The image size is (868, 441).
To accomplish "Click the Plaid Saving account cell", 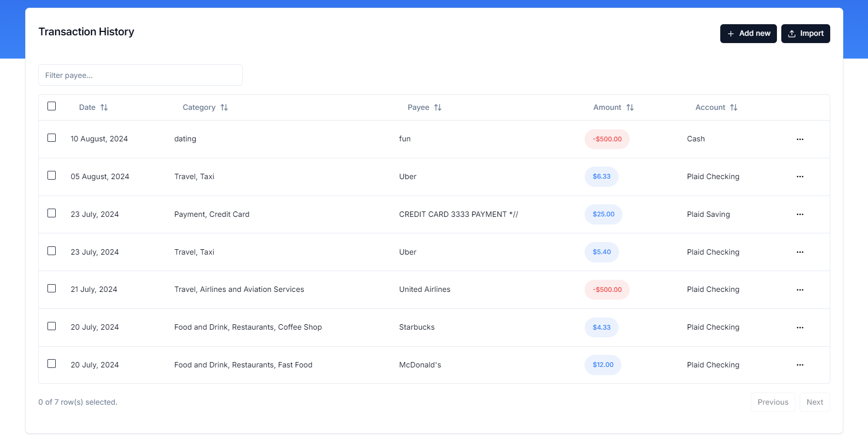I will 708,214.
